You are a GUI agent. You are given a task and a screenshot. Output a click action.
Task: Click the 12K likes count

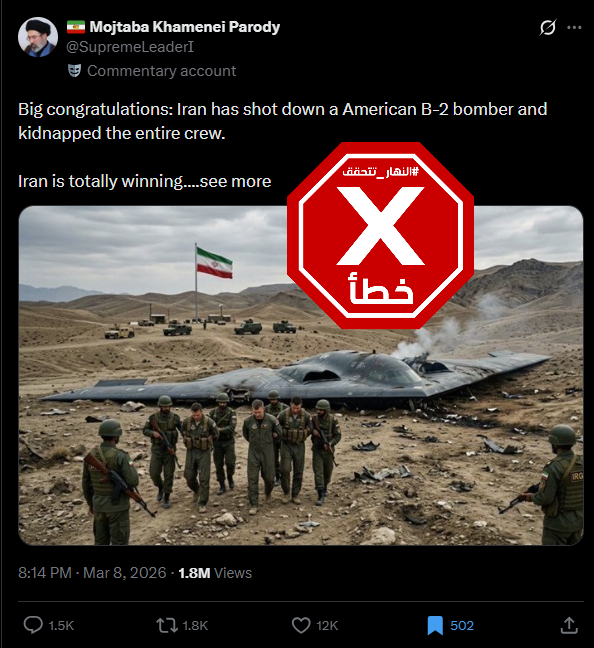point(327,626)
